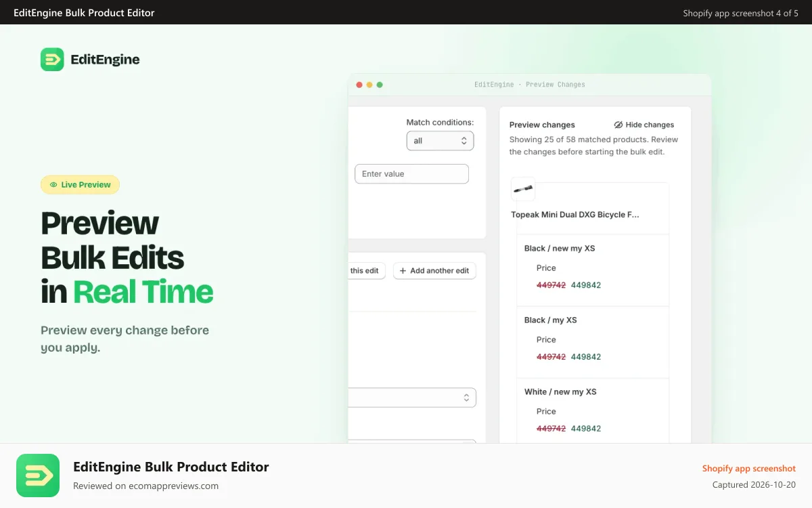Click the 'EditEngine Bulk Product Editor' footer title
Viewport: 812px width, 508px height.
point(171,467)
